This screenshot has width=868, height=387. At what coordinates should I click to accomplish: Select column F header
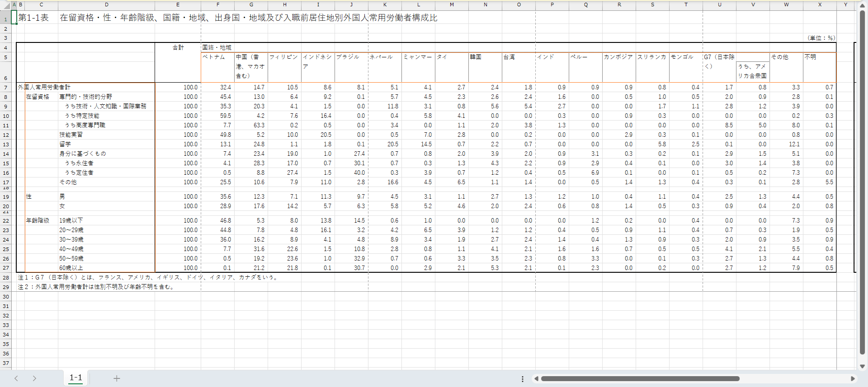point(218,5)
